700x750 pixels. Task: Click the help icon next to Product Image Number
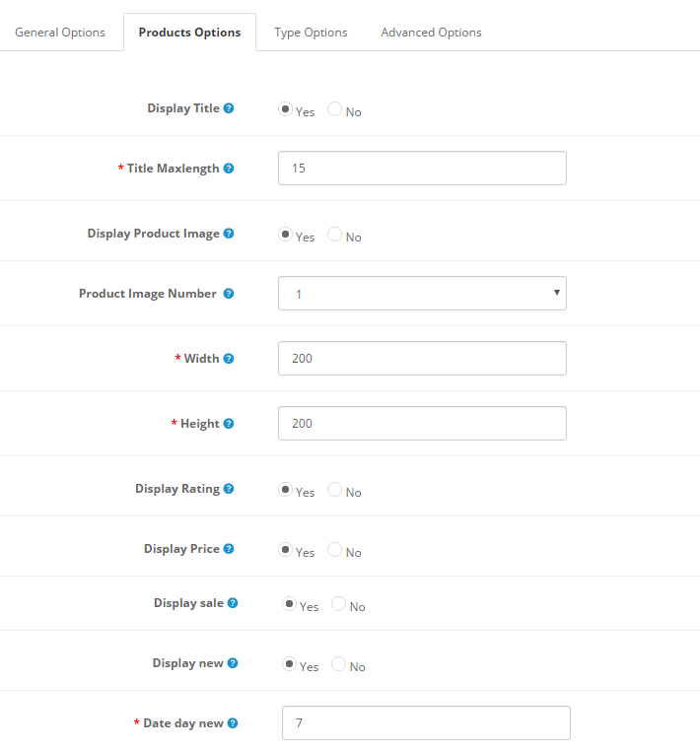[x=229, y=294]
